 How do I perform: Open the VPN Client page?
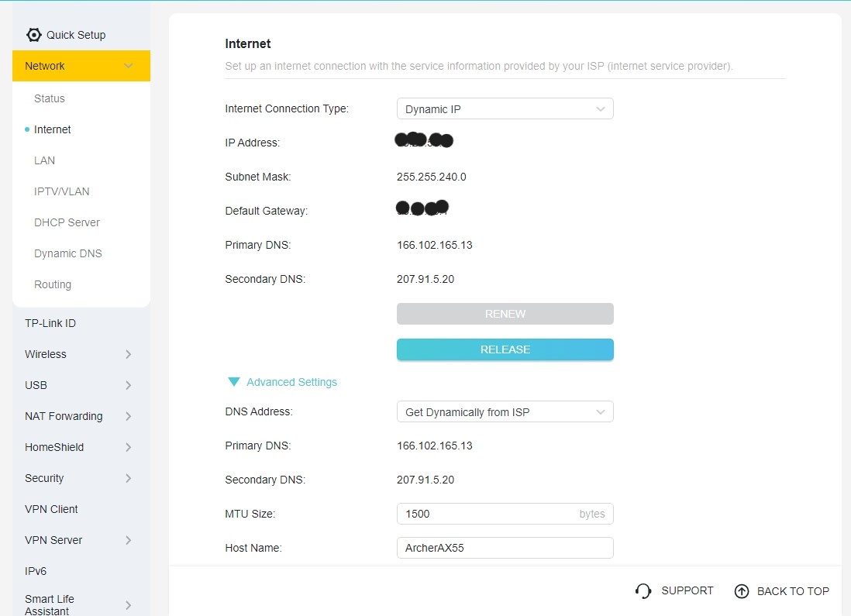(x=51, y=509)
